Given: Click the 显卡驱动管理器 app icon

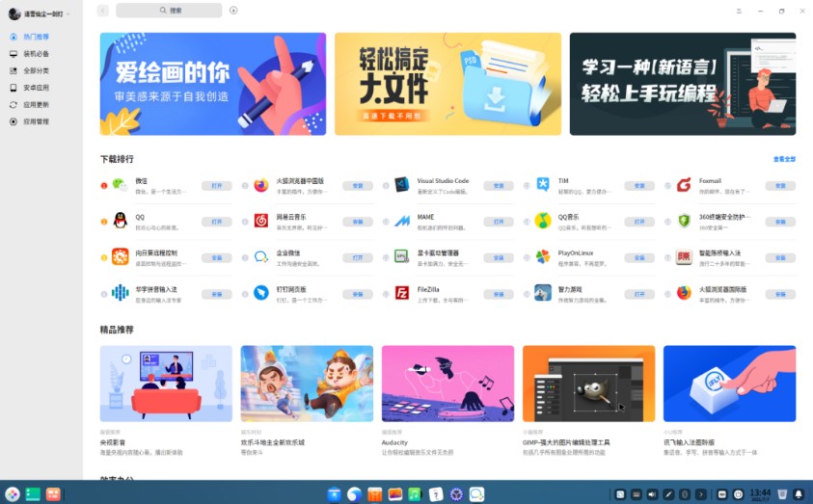Looking at the screenshot, I should tap(402, 257).
